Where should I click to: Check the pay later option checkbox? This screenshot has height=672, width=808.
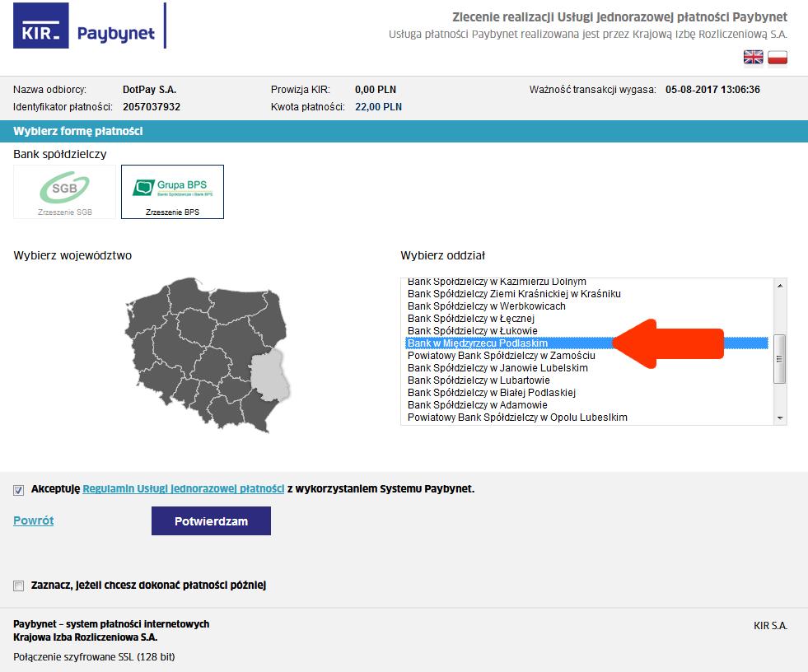click(x=19, y=586)
